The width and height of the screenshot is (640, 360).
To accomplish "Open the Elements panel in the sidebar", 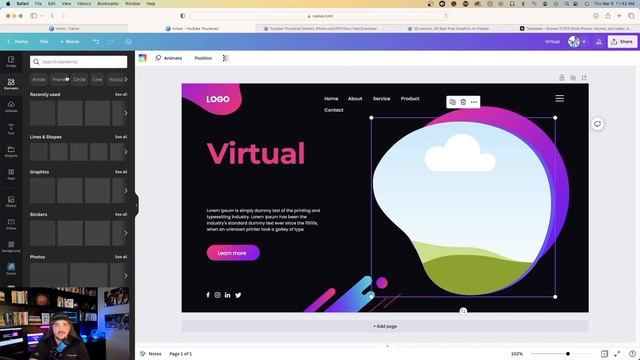I will pyautogui.click(x=11, y=84).
